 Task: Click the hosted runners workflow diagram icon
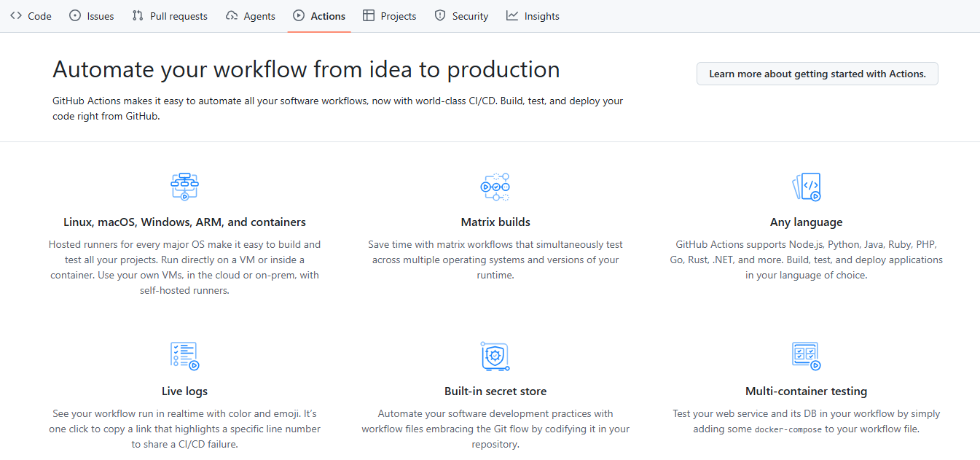click(x=184, y=186)
